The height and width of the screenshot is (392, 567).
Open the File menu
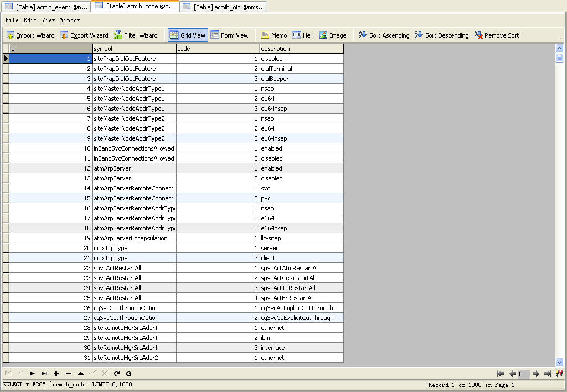click(12, 20)
